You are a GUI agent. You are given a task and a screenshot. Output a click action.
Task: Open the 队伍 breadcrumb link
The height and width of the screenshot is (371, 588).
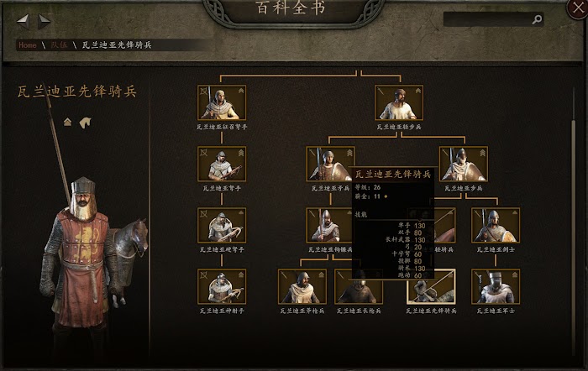[x=59, y=45]
